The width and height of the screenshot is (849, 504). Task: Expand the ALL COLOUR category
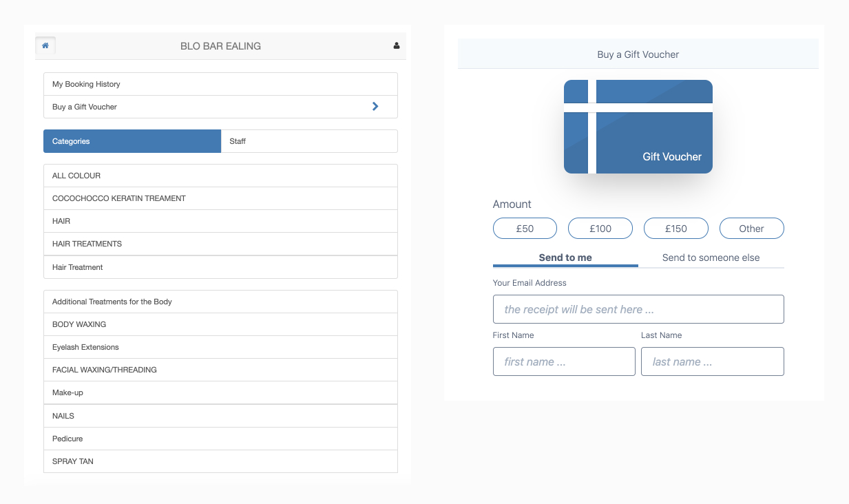click(220, 176)
